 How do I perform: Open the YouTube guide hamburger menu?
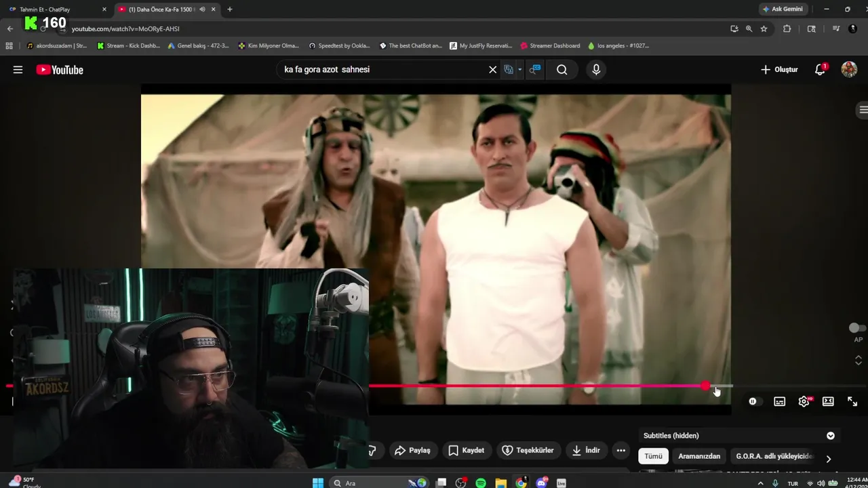[x=18, y=70]
